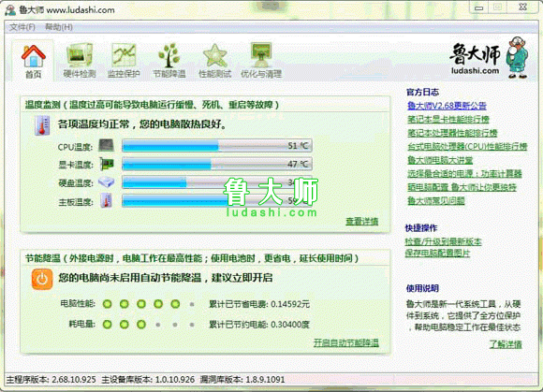Click the graphics card icon next to 显卡温度
Image resolution: width=543 pixels, height=392 pixels.
click(107, 164)
